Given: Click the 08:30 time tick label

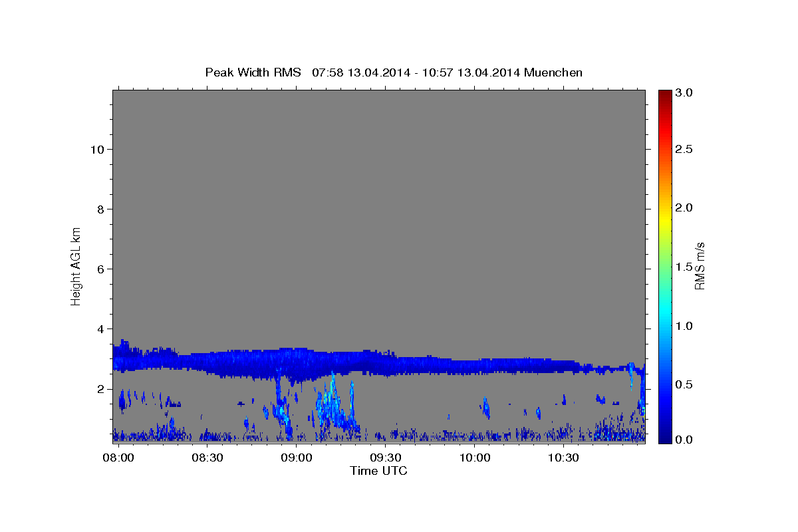Looking at the screenshot, I should point(207,458).
